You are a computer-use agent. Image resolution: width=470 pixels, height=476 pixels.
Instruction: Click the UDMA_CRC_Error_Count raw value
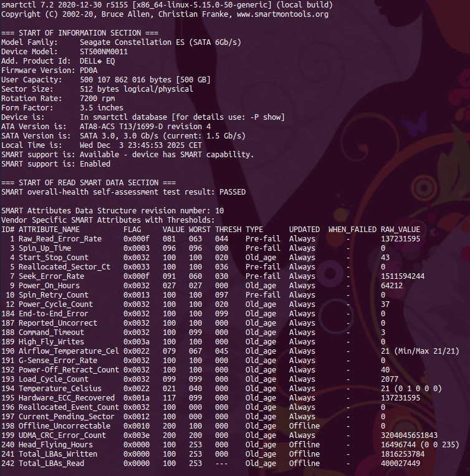tap(409, 435)
